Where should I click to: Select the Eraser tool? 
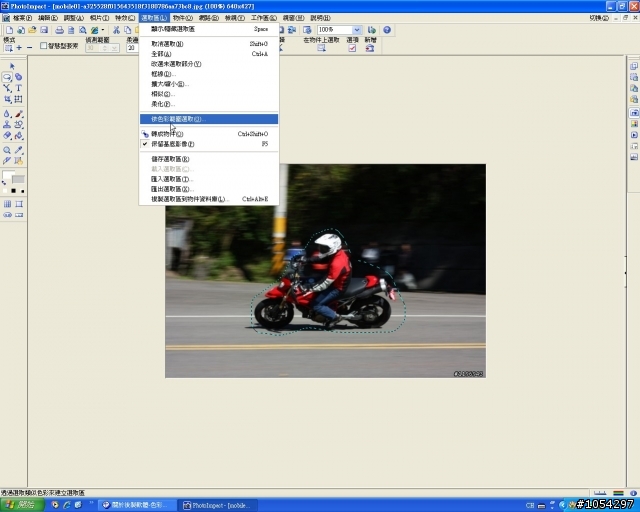7,136
